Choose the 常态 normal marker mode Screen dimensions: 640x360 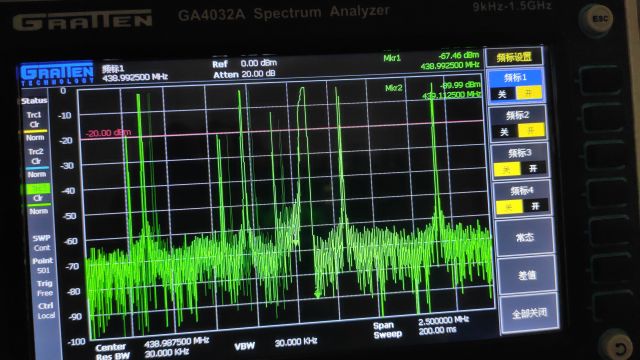pos(524,237)
